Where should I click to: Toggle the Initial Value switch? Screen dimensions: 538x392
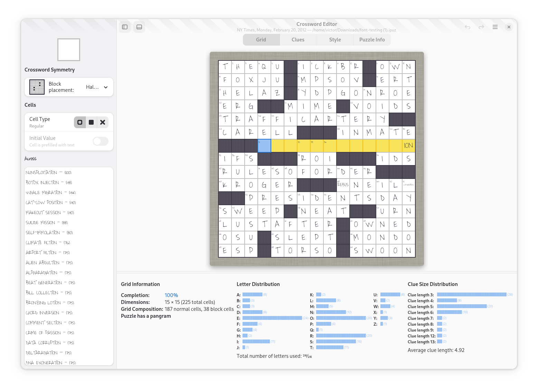pyautogui.click(x=101, y=141)
